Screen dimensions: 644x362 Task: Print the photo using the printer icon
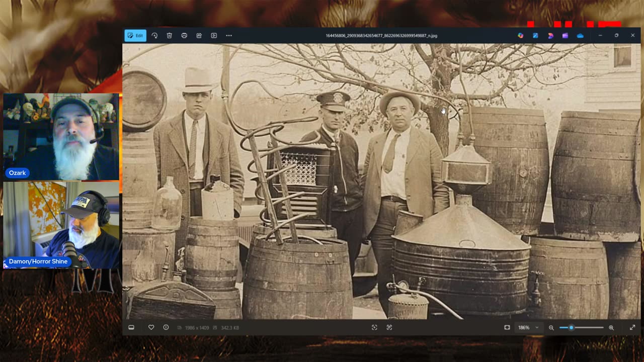click(x=184, y=36)
